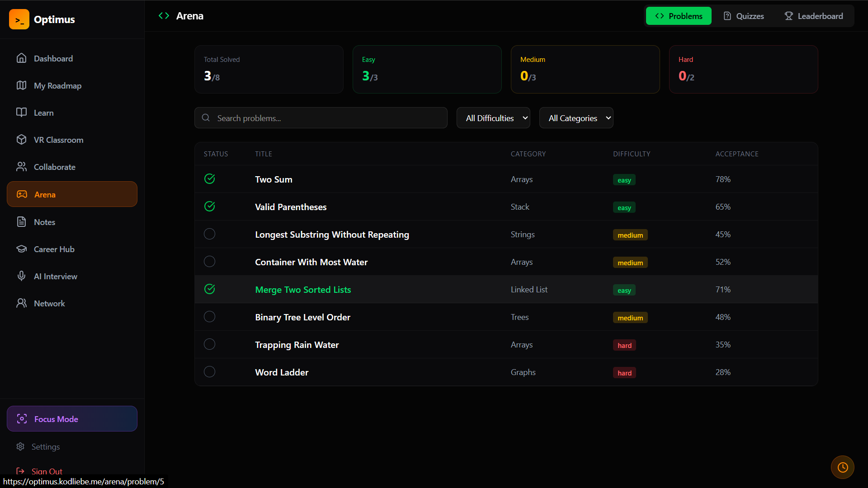Enable Focus Mode button

[72, 419]
